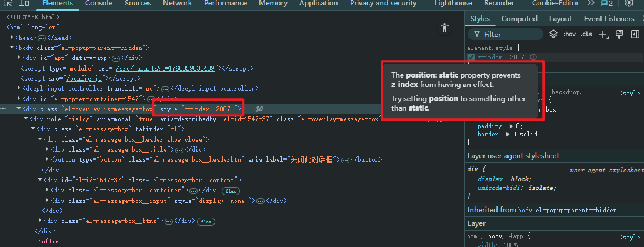Click flex badge on el-message-box__btns

pos(206,222)
